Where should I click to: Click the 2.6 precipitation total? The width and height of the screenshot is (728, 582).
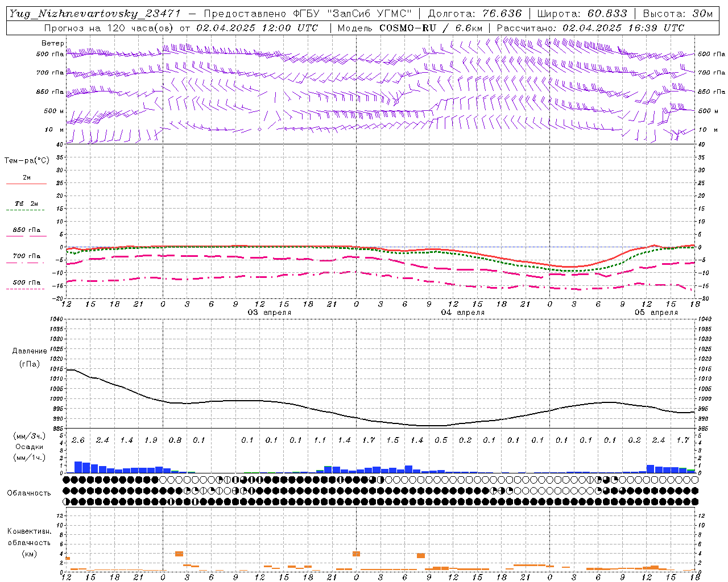point(78,440)
